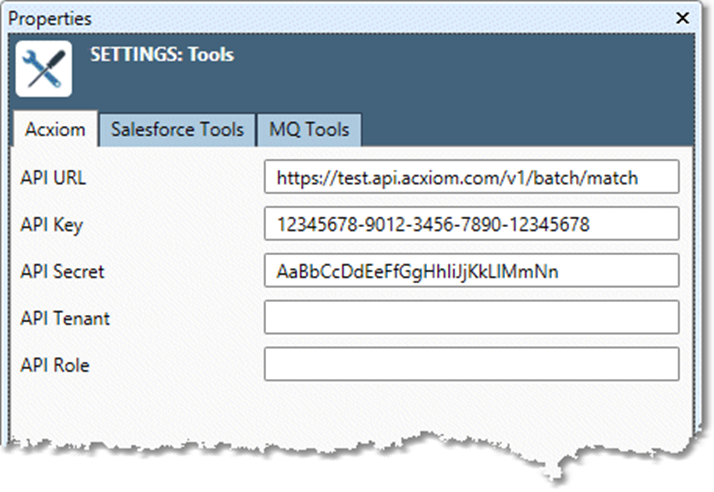This screenshot has width=714, height=492.
Task: Close the Properties window
Action: pyautogui.click(x=683, y=18)
